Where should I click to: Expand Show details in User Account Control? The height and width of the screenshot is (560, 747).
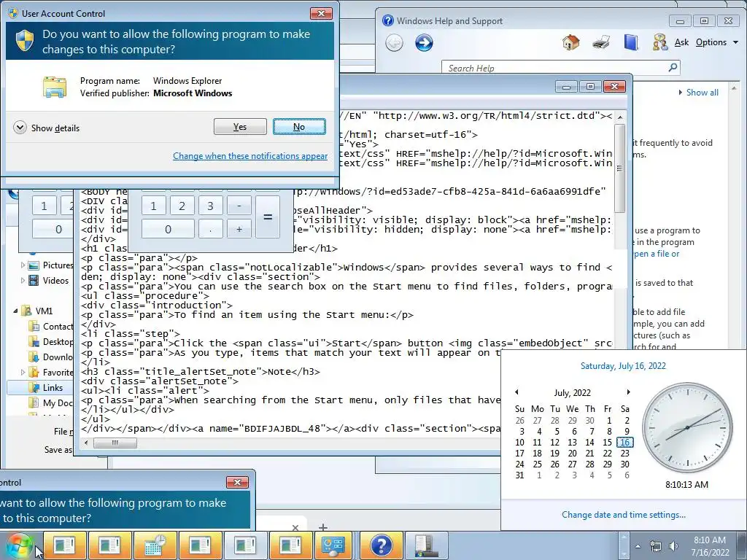(x=46, y=128)
